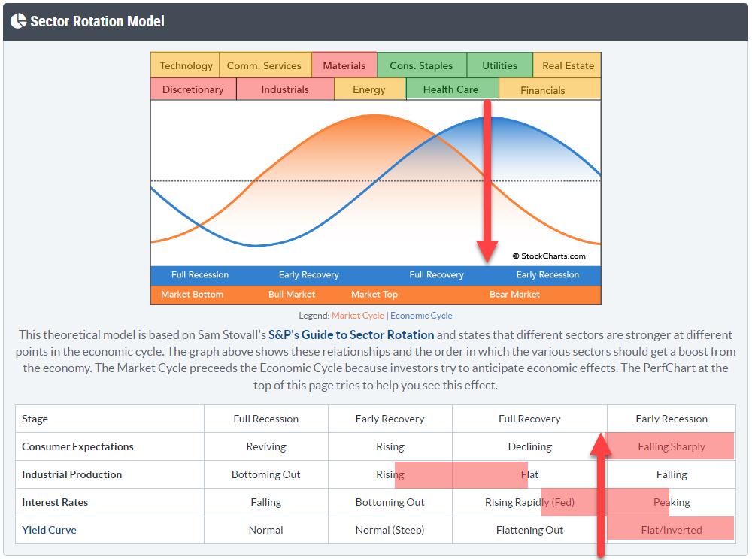Select the Technology sector box
752x560 pixels.
pos(186,65)
